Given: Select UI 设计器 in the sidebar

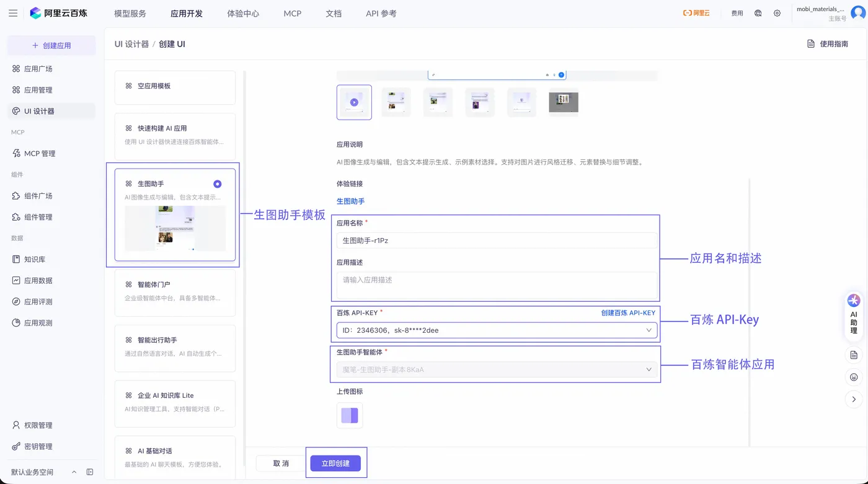Looking at the screenshot, I should (x=51, y=111).
